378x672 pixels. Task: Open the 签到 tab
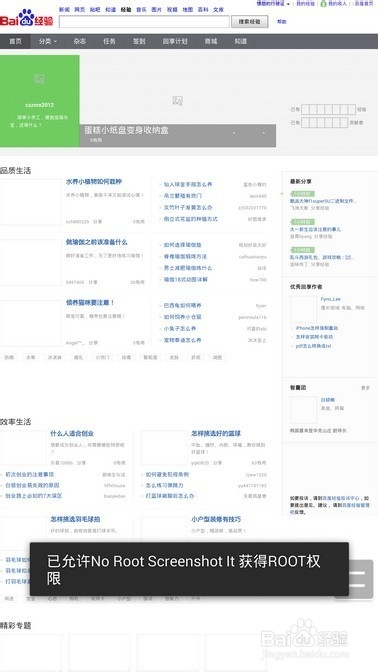click(x=139, y=41)
